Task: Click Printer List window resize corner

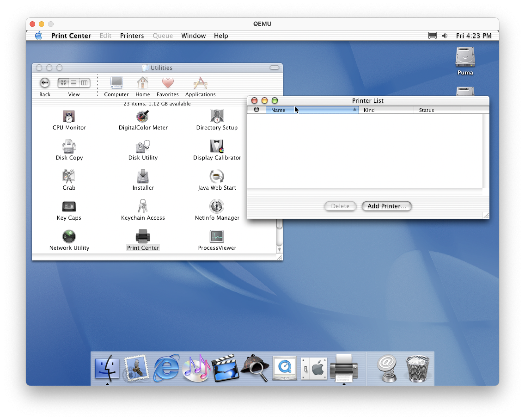Action: click(x=486, y=216)
